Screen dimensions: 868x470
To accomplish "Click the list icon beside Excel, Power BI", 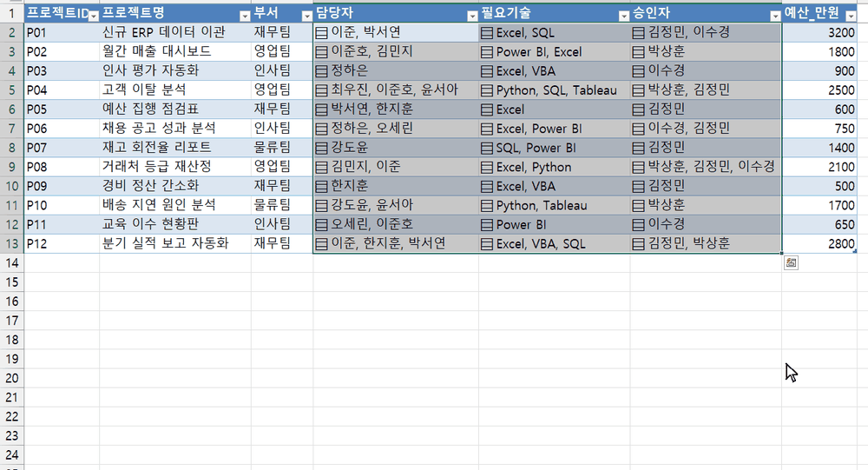I will [x=487, y=129].
